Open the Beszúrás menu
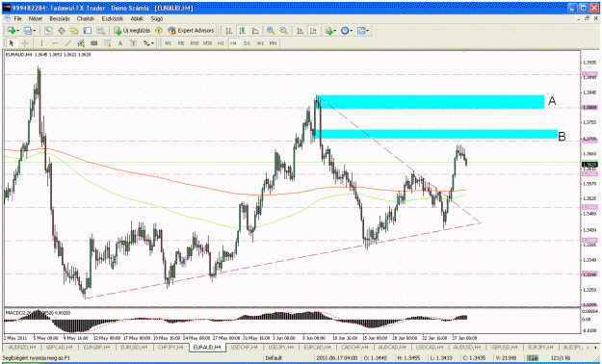 pos(60,18)
